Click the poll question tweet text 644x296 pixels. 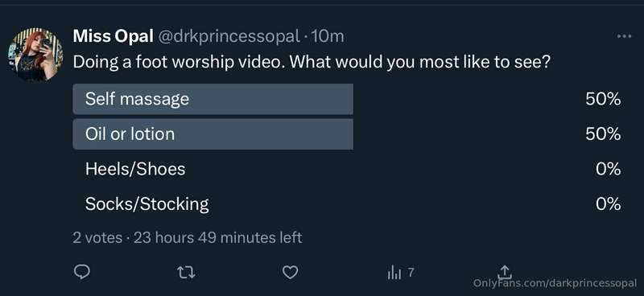coord(312,63)
